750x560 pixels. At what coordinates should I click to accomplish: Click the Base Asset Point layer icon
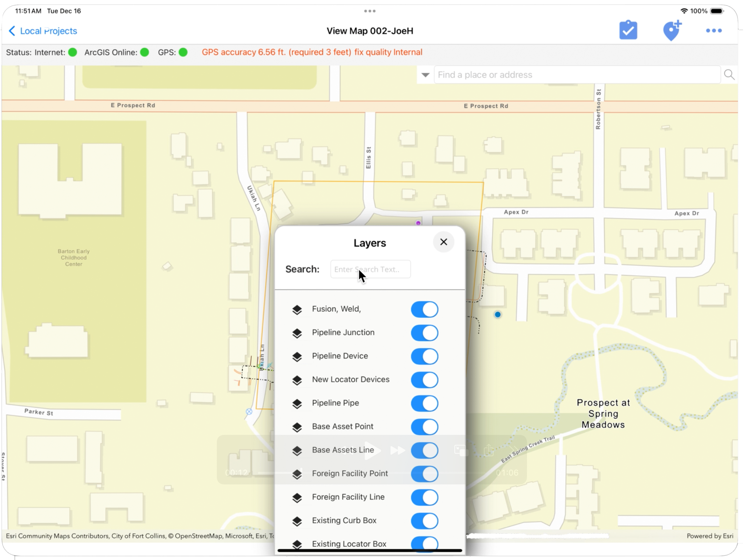click(x=297, y=427)
